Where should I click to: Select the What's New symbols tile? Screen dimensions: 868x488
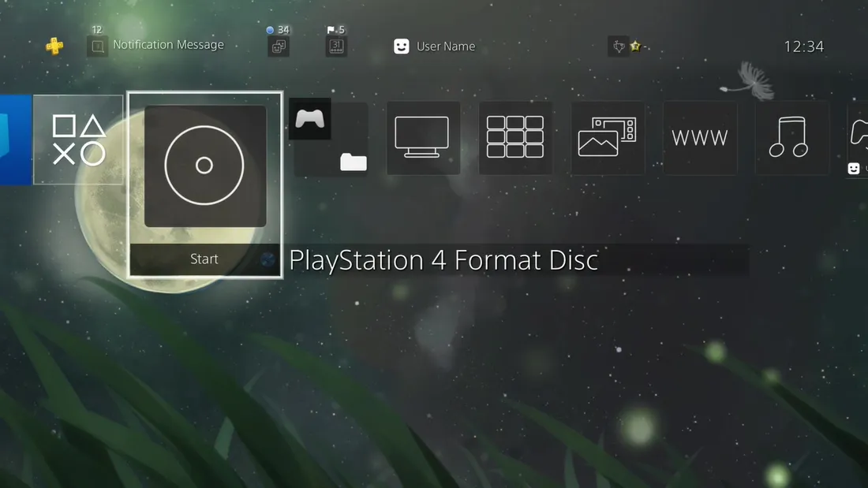point(78,140)
